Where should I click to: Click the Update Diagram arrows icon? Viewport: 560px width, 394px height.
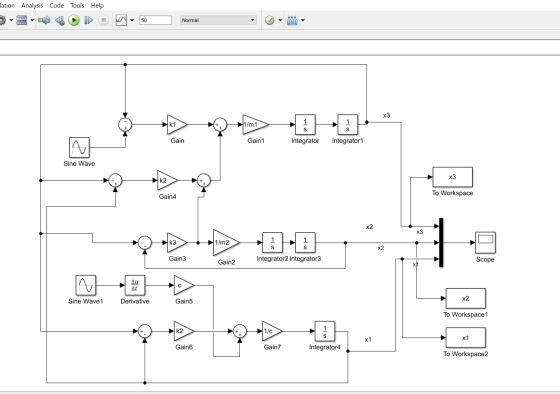(x=44, y=20)
